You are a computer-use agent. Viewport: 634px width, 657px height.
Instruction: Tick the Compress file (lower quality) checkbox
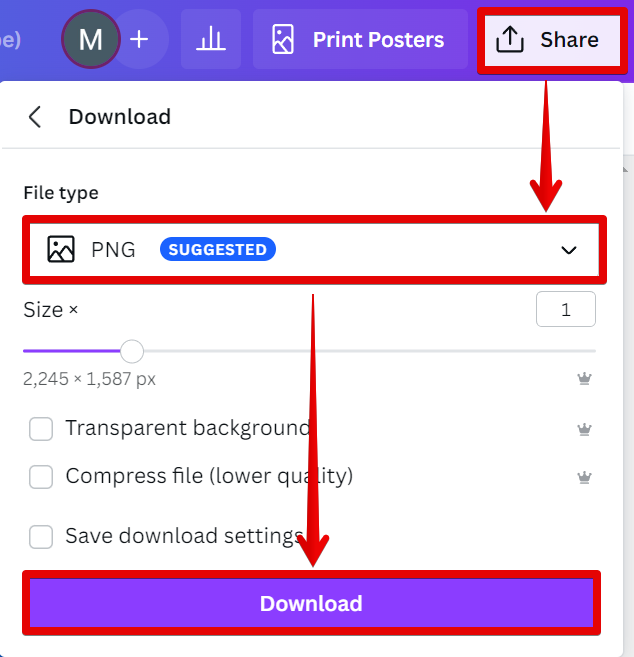coord(41,477)
